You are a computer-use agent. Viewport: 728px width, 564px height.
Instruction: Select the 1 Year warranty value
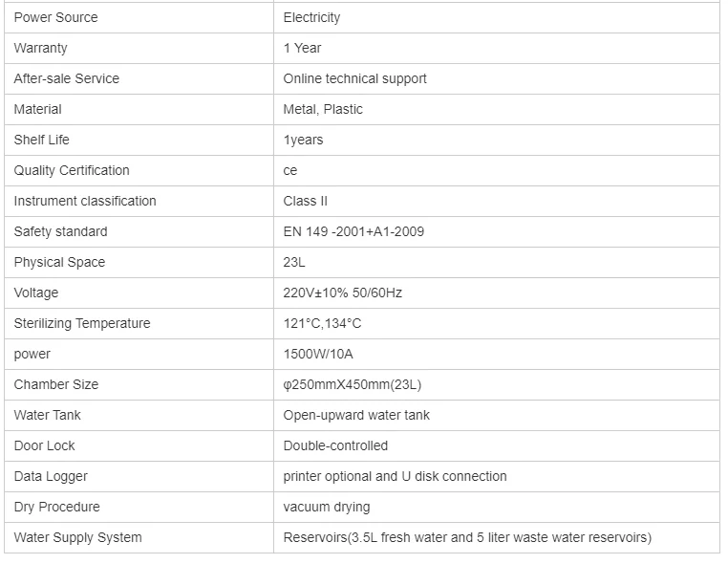tap(302, 48)
